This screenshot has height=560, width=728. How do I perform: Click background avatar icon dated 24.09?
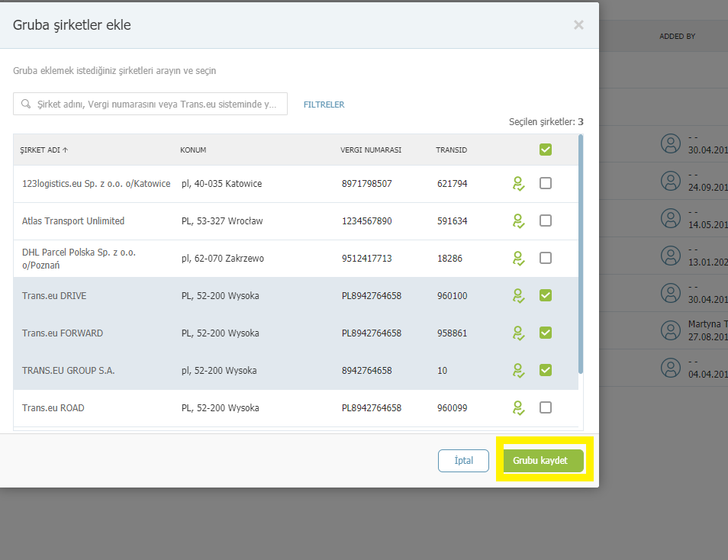click(x=671, y=181)
